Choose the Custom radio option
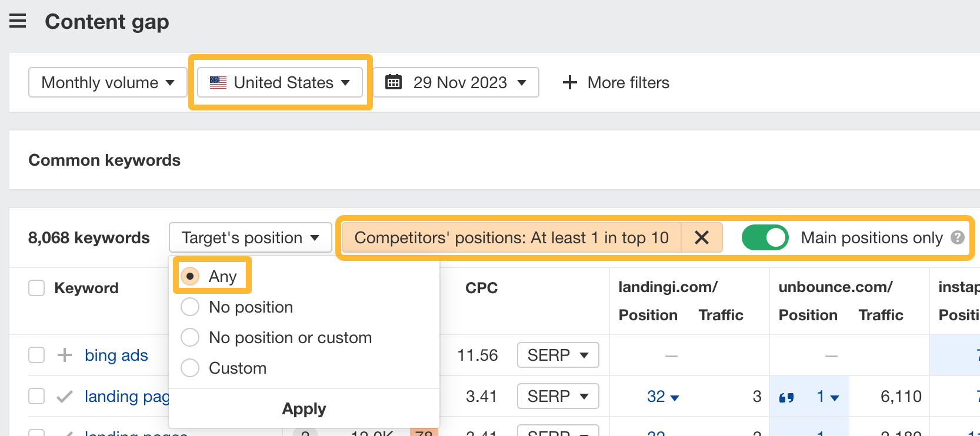980x436 pixels. coord(190,368)
